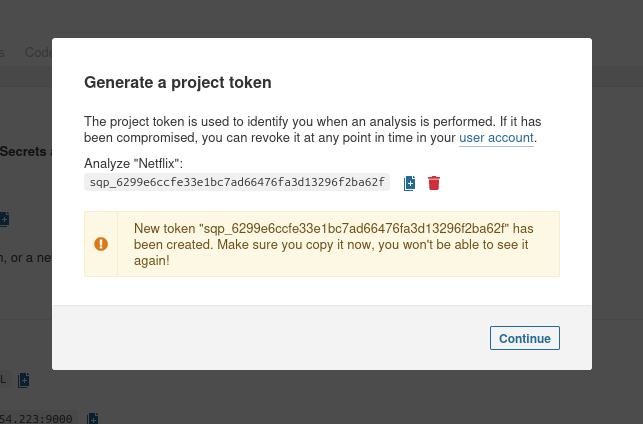
Task: Open the user account link
Action: point(496,138)
